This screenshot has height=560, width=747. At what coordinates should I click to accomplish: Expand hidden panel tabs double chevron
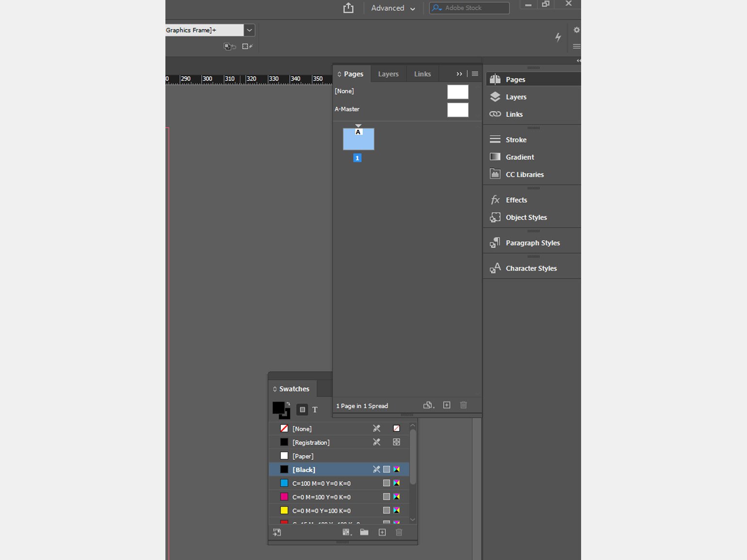[x=459, y=74]
